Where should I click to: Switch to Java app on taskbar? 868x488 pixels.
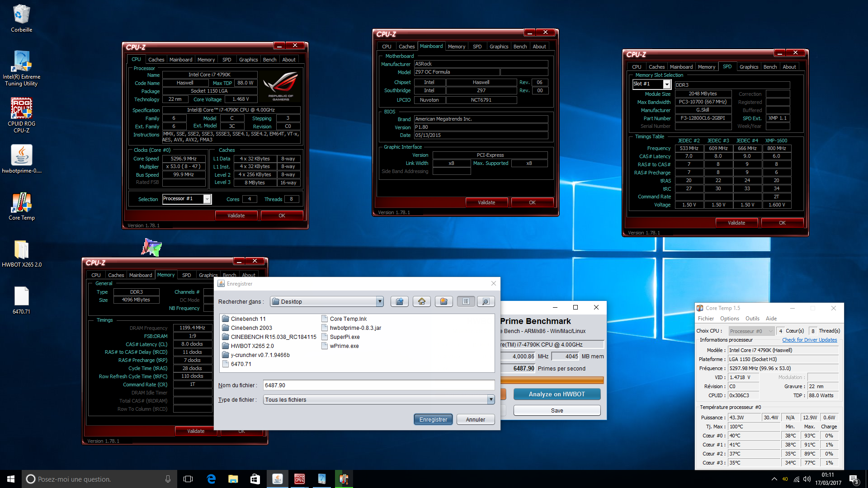coord(277,479)
